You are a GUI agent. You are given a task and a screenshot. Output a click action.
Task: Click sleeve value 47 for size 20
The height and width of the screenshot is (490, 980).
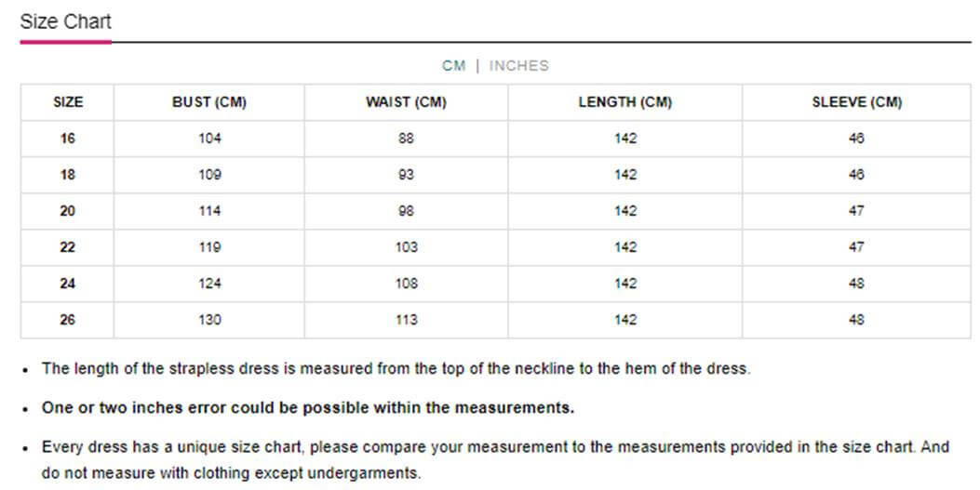click(856, 211)
